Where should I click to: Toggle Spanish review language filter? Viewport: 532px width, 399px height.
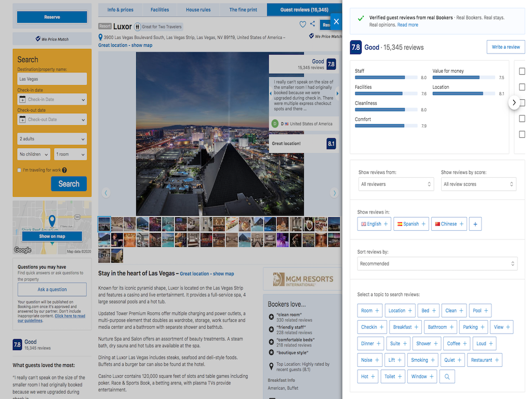[x=411, y=224]
